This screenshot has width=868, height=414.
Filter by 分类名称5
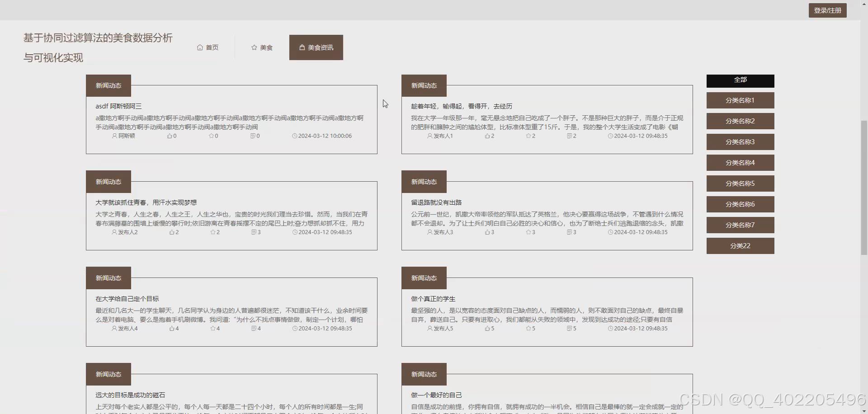point(740,183)
